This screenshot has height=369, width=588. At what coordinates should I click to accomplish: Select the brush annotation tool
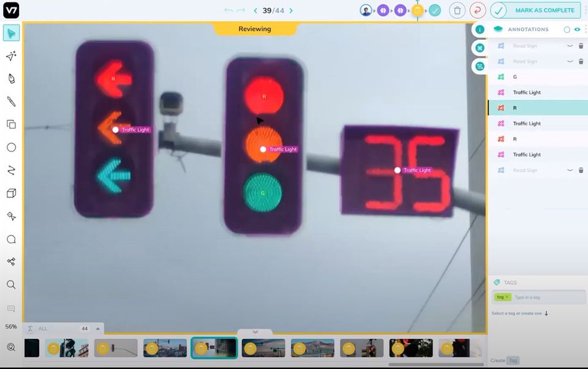[x=10, y=101]
